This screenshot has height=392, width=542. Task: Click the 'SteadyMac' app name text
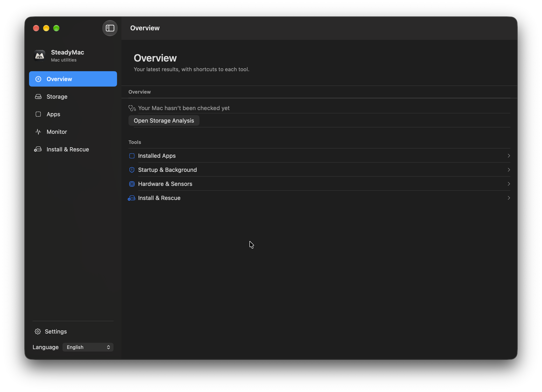coord(68,52)
